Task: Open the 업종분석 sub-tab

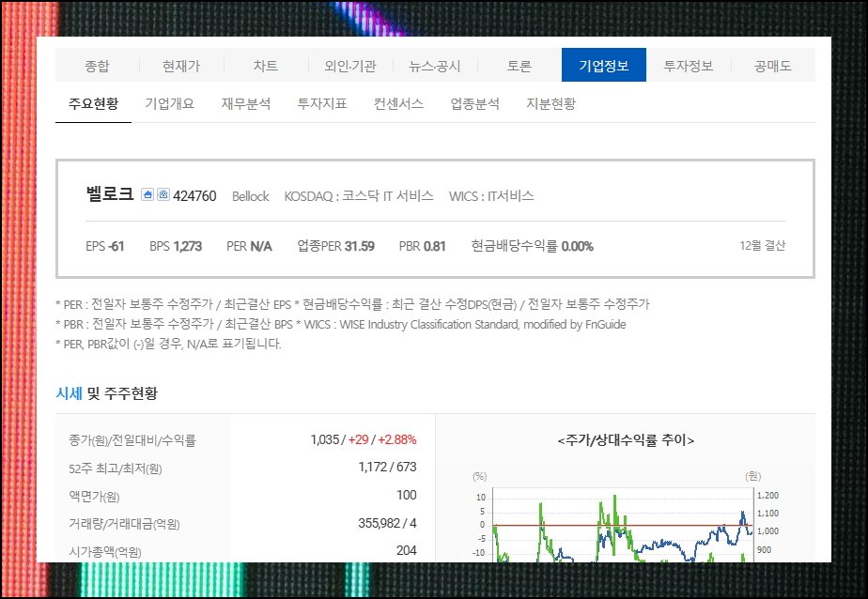Action: [x=475, y=104]
